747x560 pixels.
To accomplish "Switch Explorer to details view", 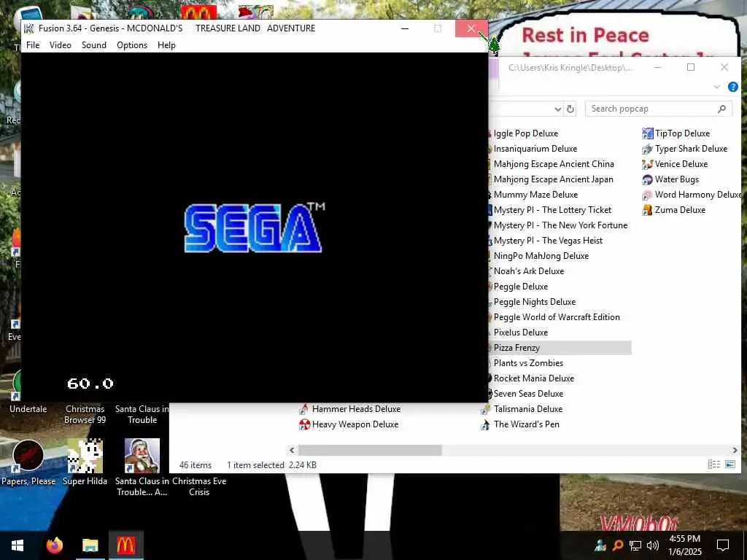I will [x=713, y=464].
